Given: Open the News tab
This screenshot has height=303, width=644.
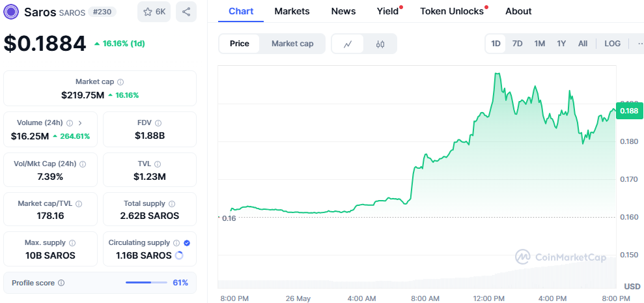Looking at the screenshot, I should point(343,12).
